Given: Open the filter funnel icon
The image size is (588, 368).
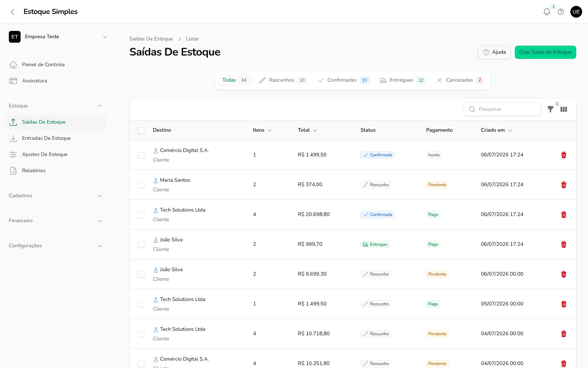Looking at the screenshot, I should click(550, 109).
